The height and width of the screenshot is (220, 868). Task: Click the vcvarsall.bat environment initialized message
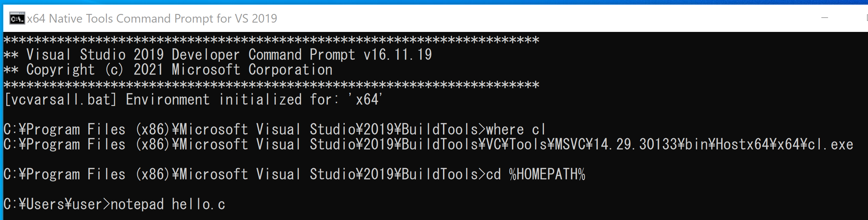click(x=194, y=100)
